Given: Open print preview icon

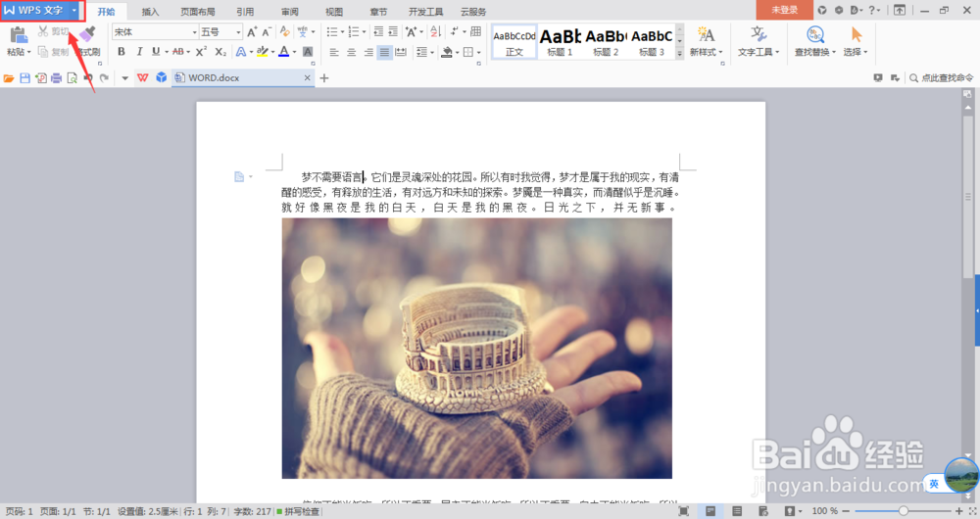Looking at the screenshot, I should [x=73, y=78].
